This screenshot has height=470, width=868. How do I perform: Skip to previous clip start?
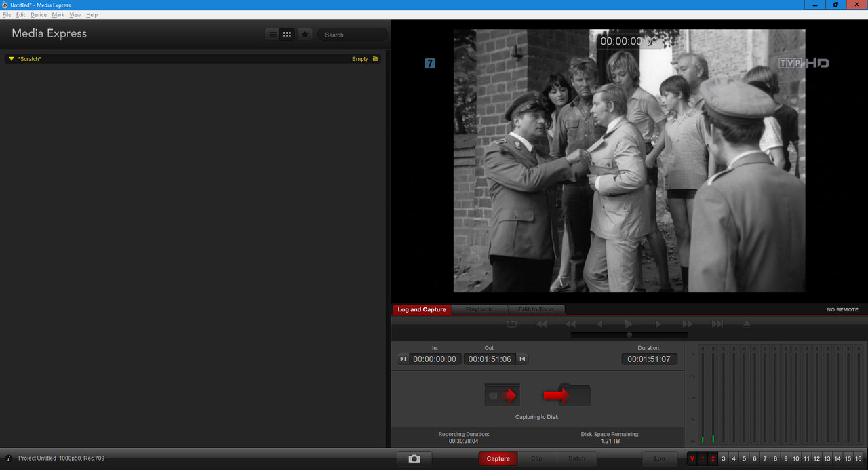coord(541,324)
